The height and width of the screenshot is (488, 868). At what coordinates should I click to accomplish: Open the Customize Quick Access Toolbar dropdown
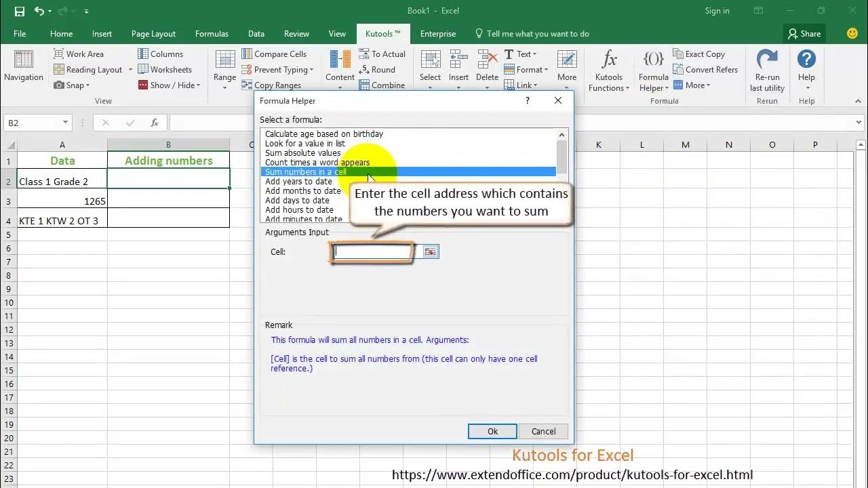click(x=87, y=12)
